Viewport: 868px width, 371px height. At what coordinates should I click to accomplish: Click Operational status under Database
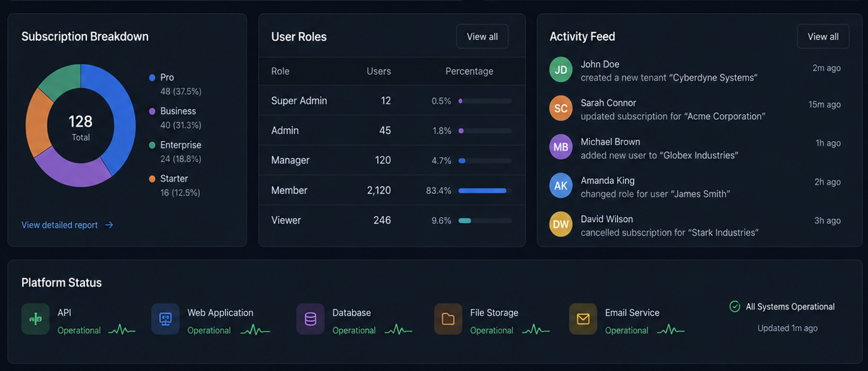click(x=354, y=330)
